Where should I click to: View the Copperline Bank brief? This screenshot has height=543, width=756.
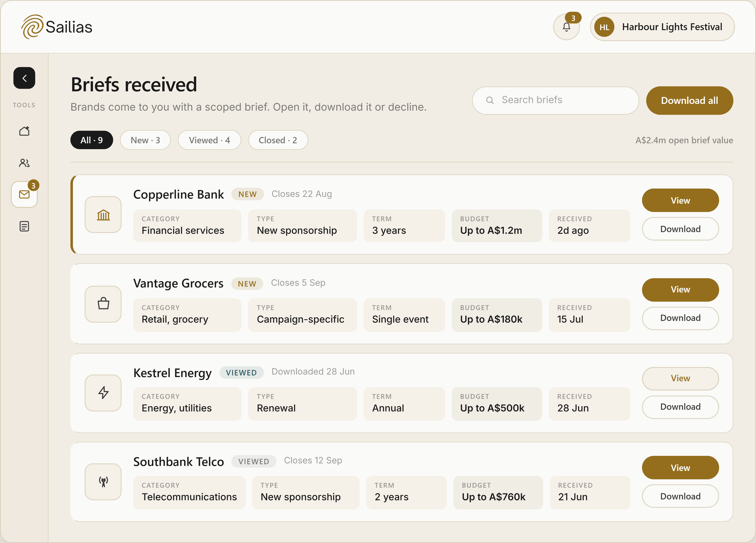point(680,200)
